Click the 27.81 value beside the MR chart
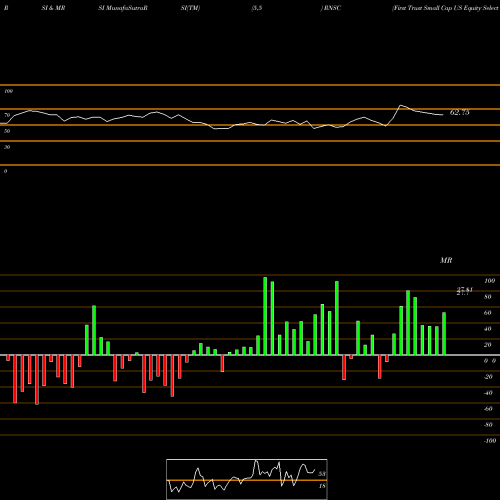The image size is (500, 500). tap(464, 291)
